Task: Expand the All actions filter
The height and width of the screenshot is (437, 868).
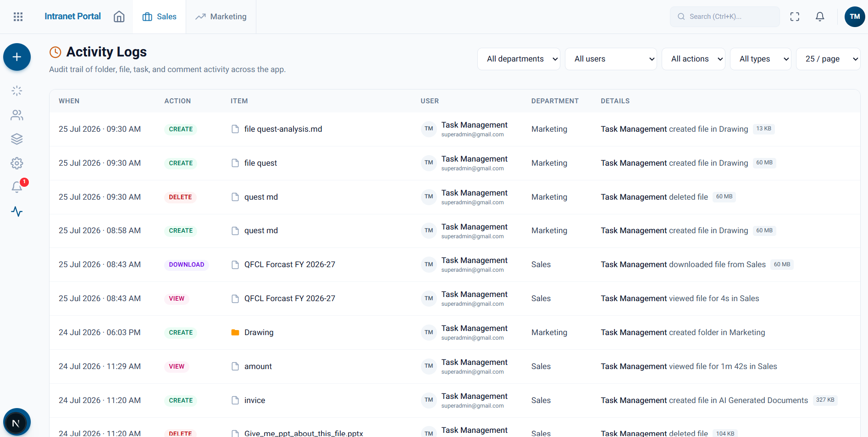Action: click(693, 59)
